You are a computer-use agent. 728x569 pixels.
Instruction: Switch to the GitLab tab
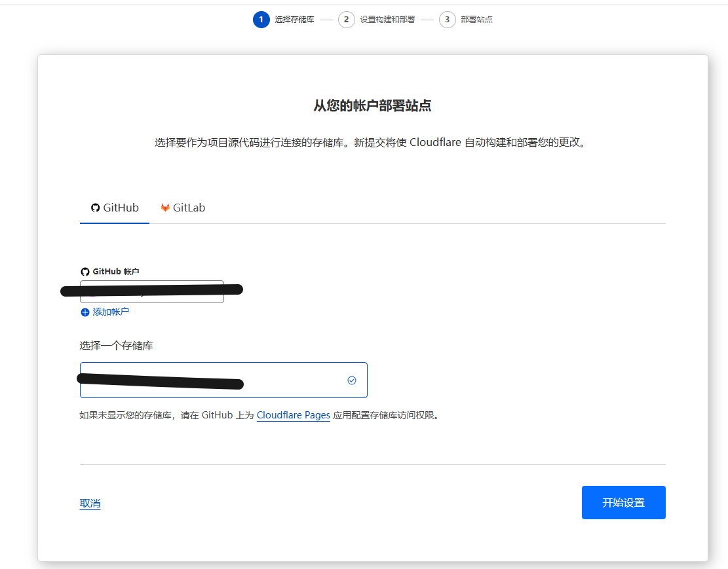pos(183,208)
